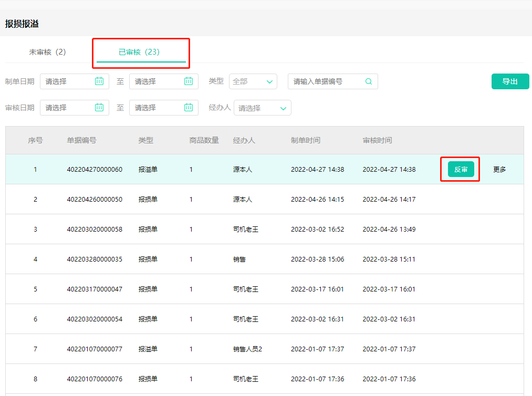Switch to the 未审核 tab
The width and height of the screenshot is (532, 396).
48,53
